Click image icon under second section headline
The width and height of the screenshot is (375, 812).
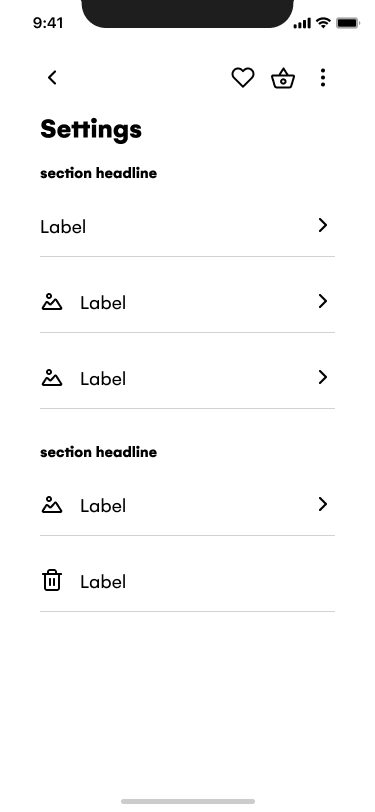[x=52, y=504]
